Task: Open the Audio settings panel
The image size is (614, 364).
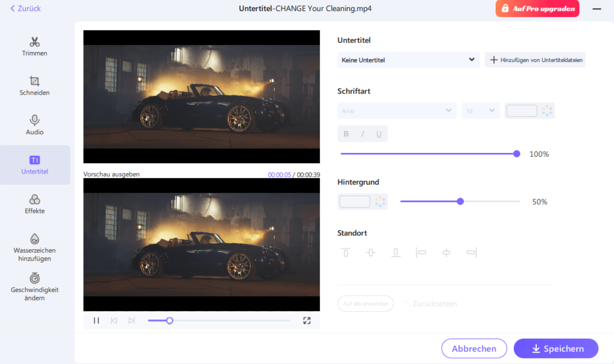Action: pos(35,125)
